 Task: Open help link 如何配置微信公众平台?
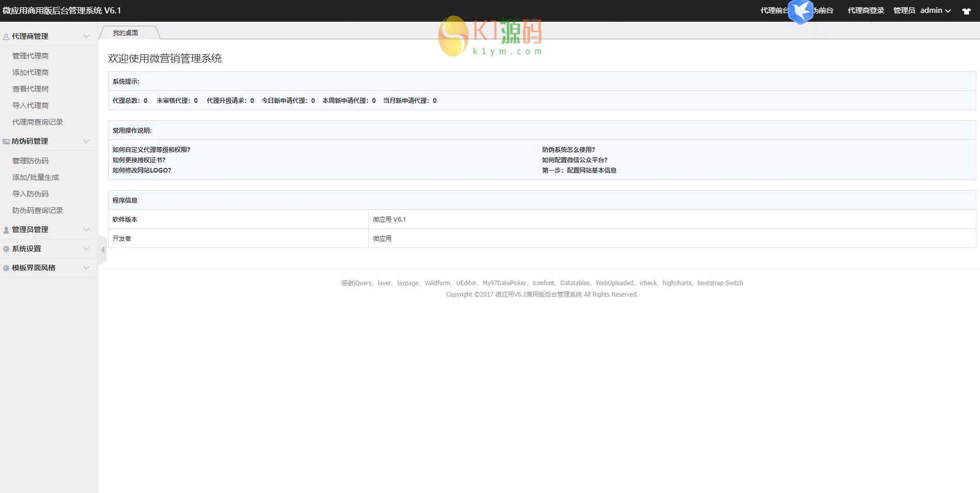click(x=574, y=160)
